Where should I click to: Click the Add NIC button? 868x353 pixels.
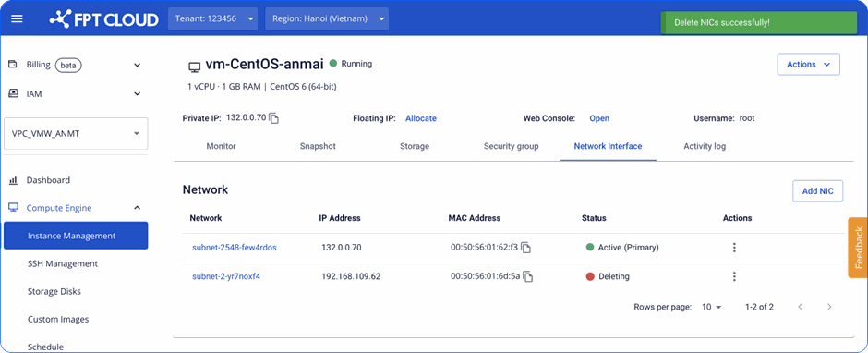coord(817,191)
